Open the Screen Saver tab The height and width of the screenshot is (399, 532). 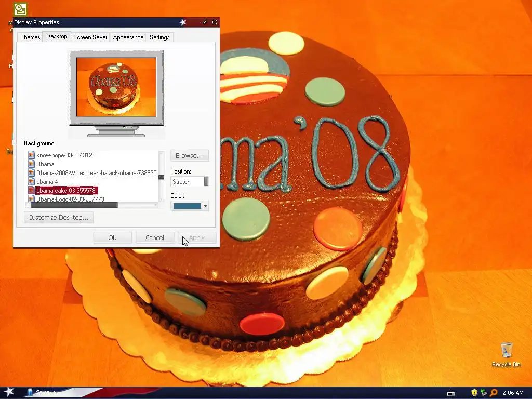(90, 37)
